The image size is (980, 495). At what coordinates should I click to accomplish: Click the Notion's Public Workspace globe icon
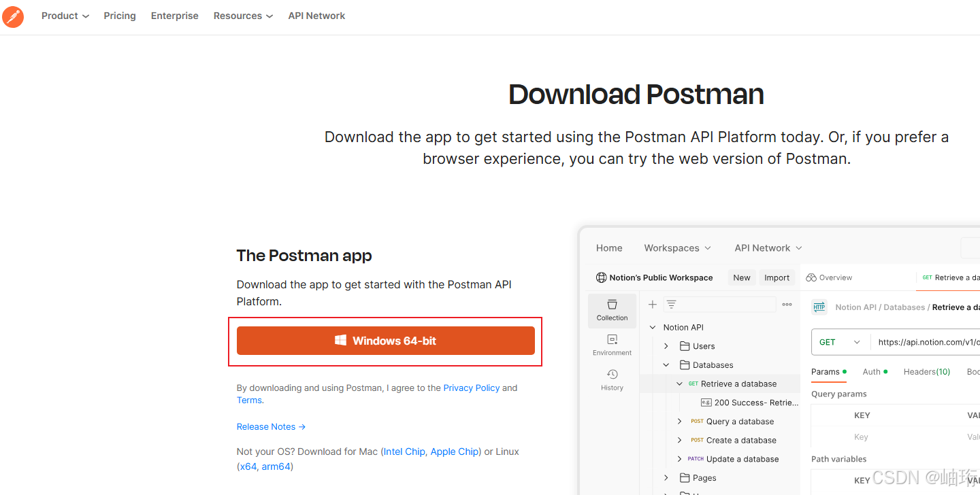coord(601,277)
